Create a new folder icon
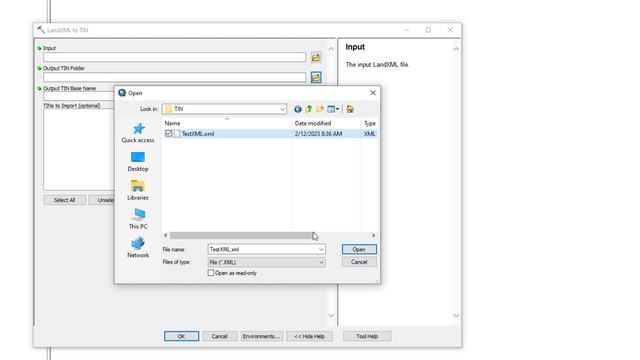The width and height of the screenshot is (640, 360). click(320, 109)
